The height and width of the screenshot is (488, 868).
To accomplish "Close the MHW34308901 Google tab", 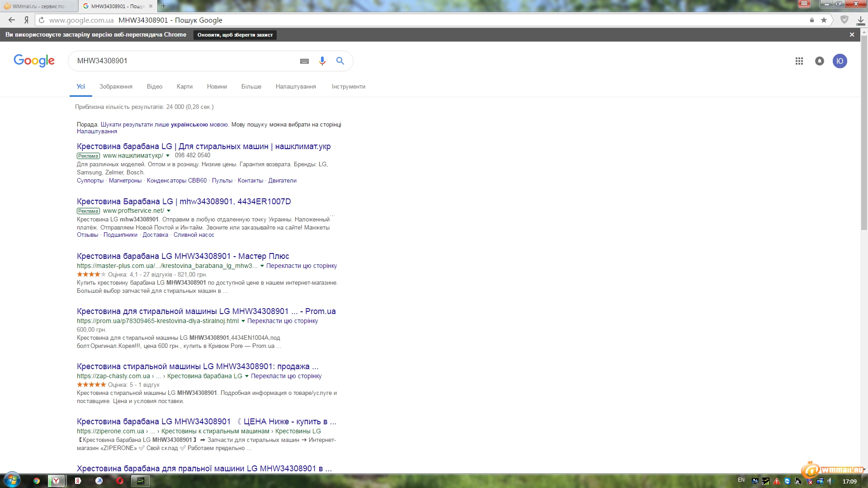I will (x=151, y=6).
